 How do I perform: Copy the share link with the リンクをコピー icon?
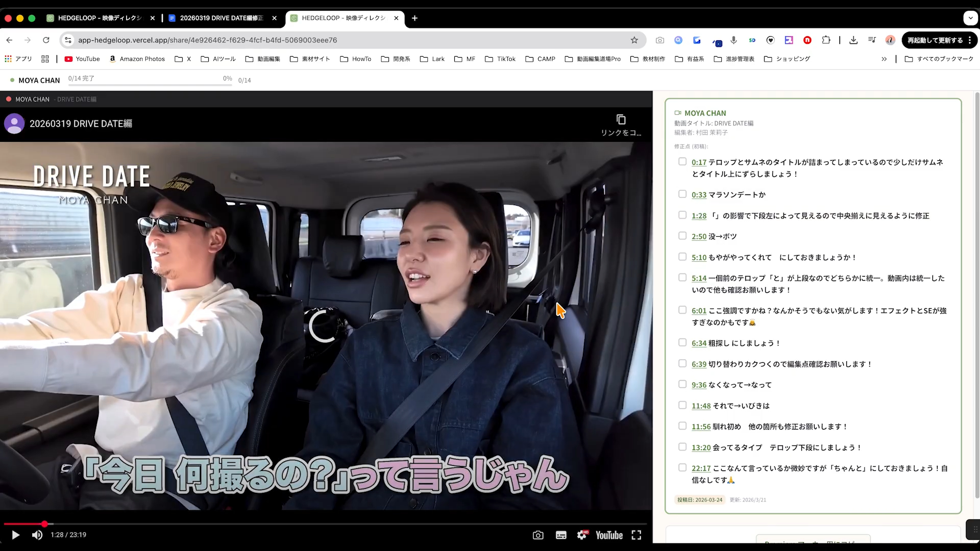(621, 119)
